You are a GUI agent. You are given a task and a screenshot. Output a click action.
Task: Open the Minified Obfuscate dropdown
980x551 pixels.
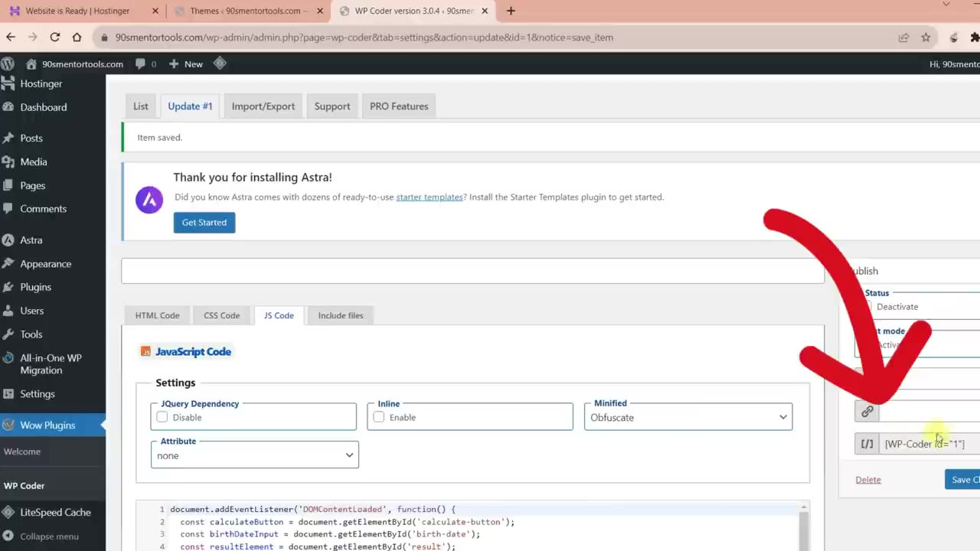pyautogui.click(x=688, y=417)
